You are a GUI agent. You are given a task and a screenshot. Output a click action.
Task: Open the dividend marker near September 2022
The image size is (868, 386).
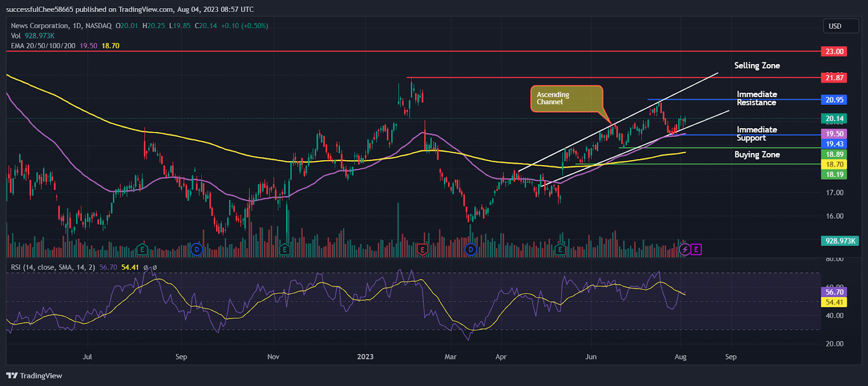point(197,250)
